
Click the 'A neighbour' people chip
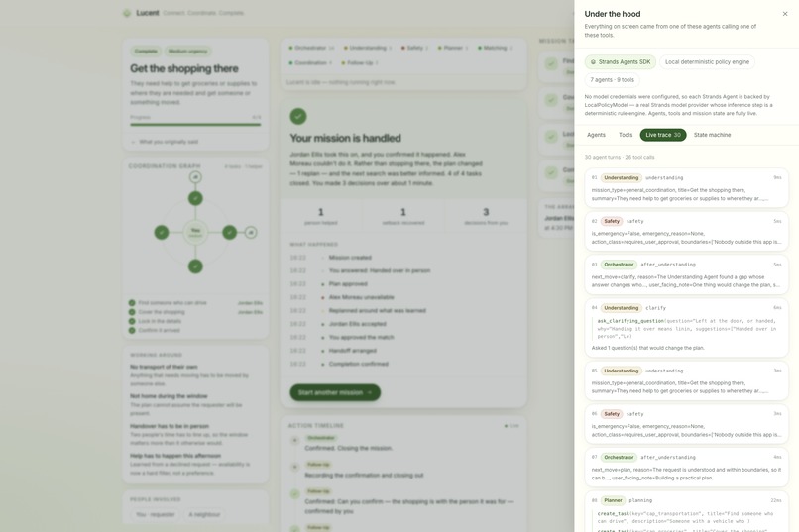pyautogui.click(x=204, y=515)
